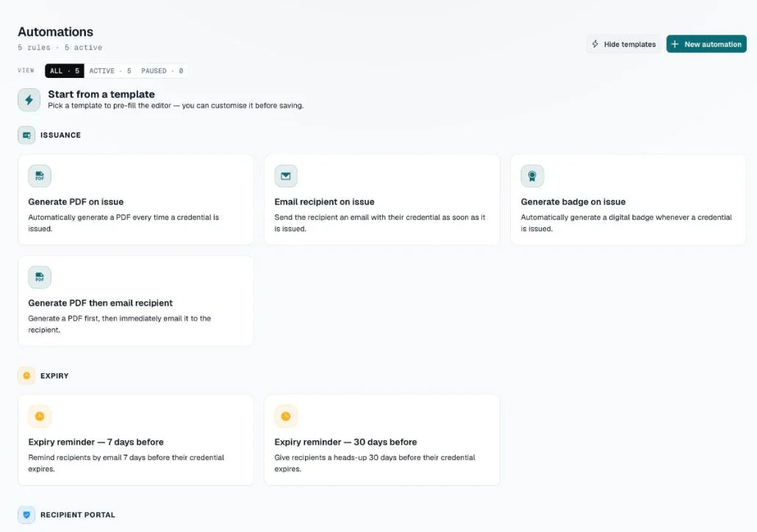Click 'Generate a PDF first, then immediately' description

pos(119,324)
